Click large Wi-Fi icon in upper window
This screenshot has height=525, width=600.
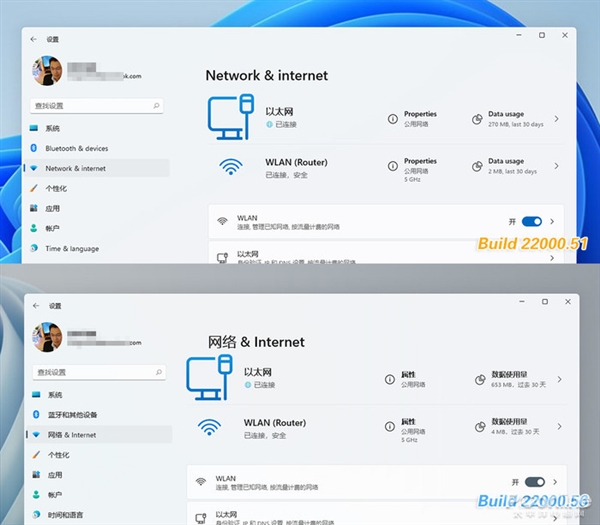pos(231,167)
